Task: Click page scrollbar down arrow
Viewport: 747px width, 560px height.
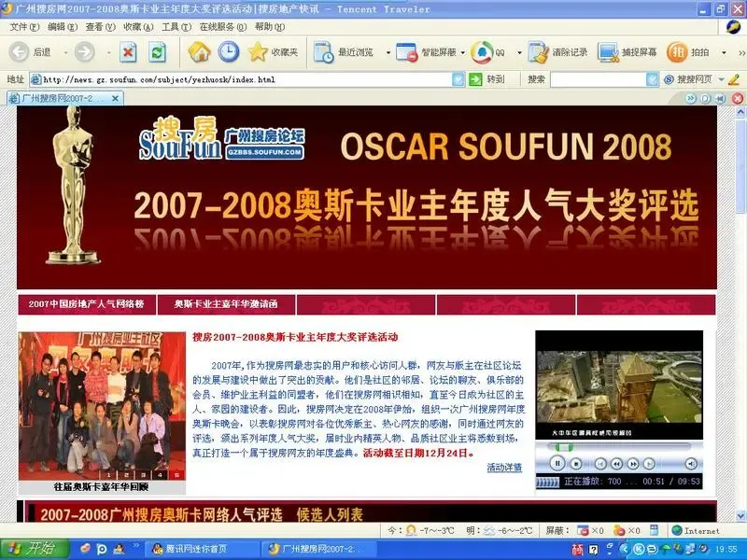Action: tap(740, 516)
